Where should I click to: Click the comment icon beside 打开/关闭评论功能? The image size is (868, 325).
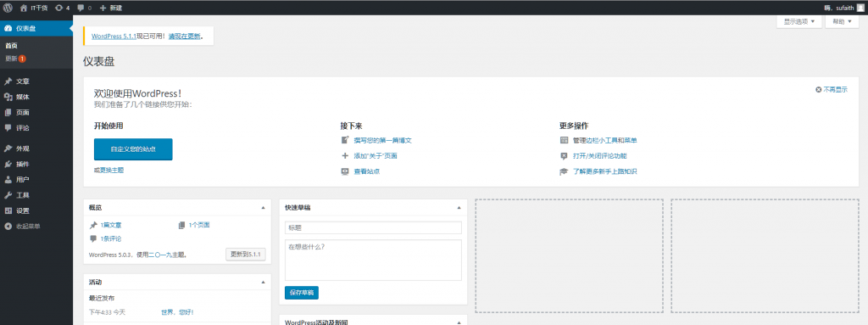tap(564, 156)
